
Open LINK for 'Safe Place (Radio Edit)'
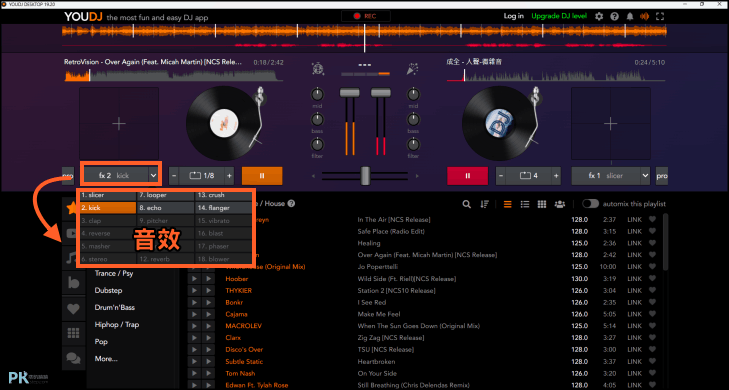[634, 231]
